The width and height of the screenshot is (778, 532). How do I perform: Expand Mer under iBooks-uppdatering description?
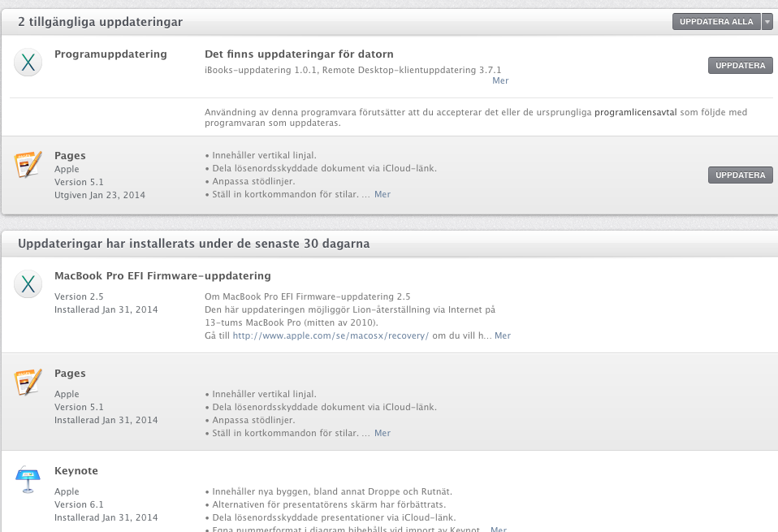tap(500, 80)
